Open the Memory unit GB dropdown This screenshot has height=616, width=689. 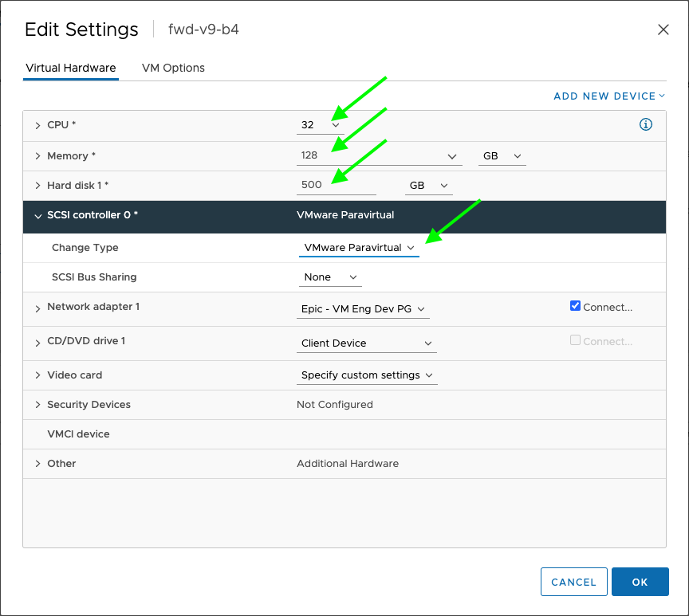click(502, 156)
